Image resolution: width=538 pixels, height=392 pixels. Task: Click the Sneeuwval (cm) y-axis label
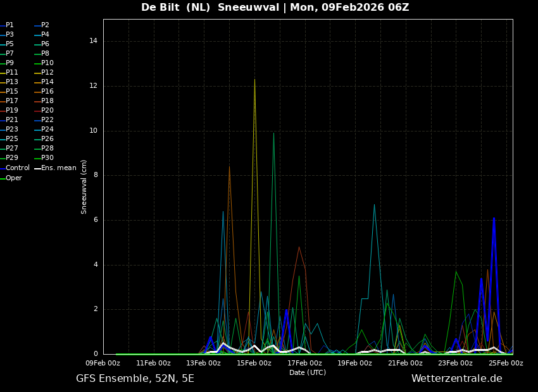pos(84,187)
